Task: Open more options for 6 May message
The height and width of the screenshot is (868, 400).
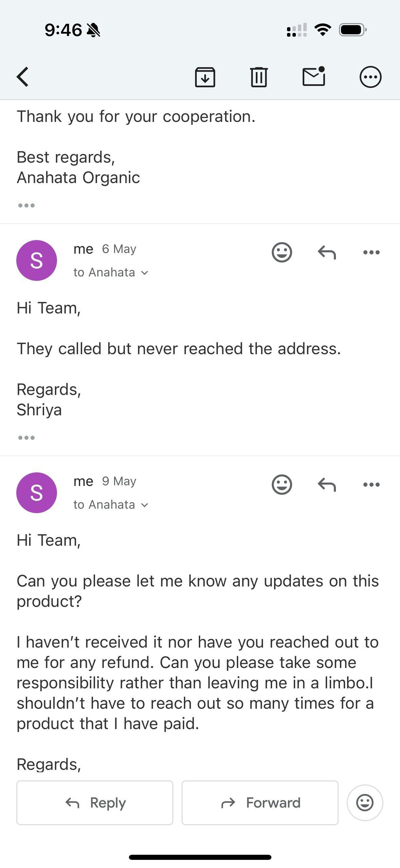Action: pos(371,252)
